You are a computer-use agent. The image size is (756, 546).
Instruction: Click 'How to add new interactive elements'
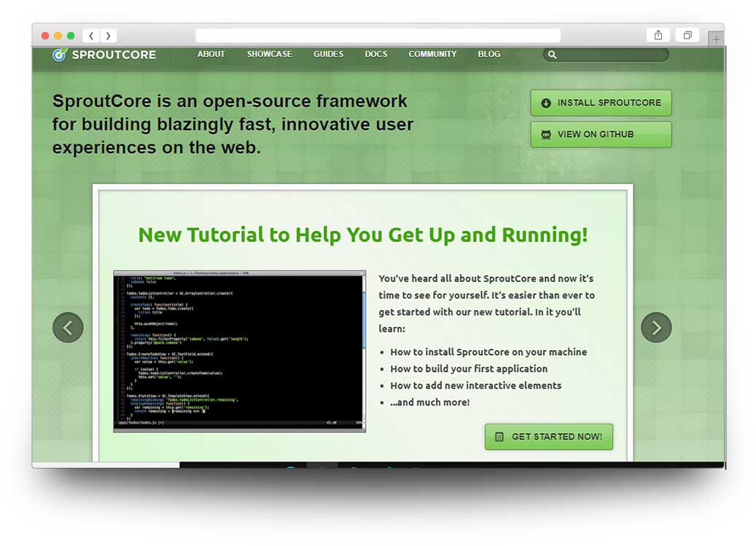click(475, 386)
